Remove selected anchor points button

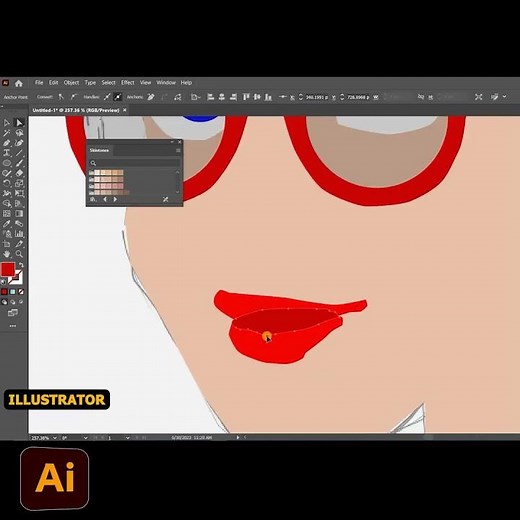click(x=151, y=97)
